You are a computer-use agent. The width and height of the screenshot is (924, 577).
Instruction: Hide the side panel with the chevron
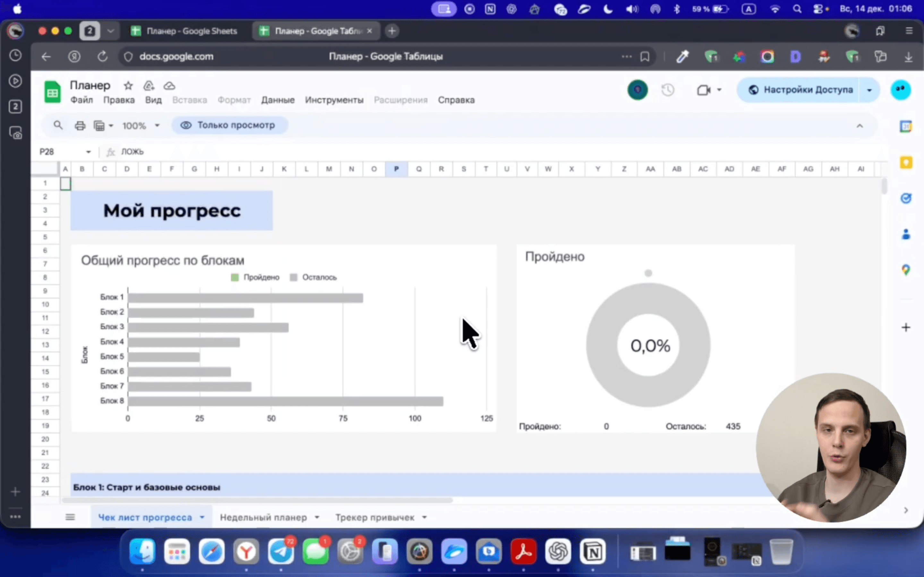pyautogui.click(x=906, y=511)
